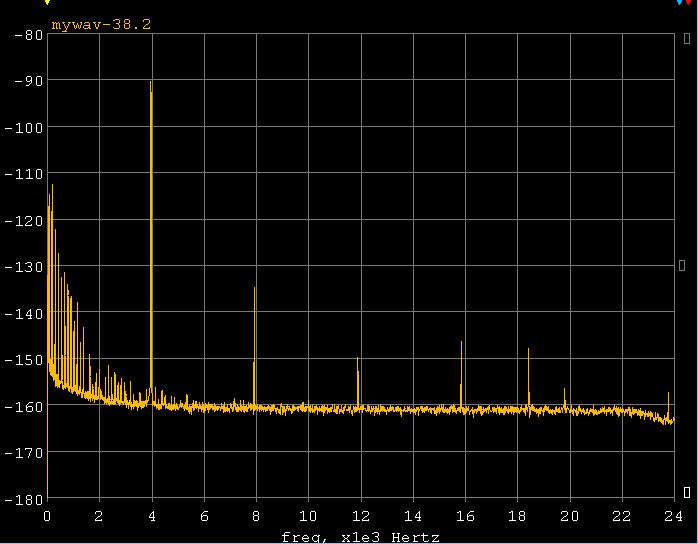Viewport: 698px width, 544px height.
Task: Click the spur peak just past 18 kHz
Action: click(529, 378)
